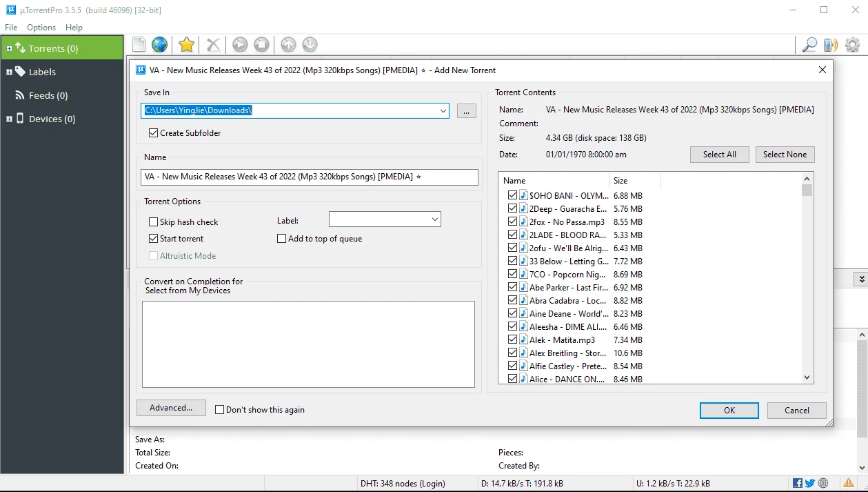868x492 pixels.
Task: Click the double-chevron collapse button behind the dialog
Action: [860, 279]
